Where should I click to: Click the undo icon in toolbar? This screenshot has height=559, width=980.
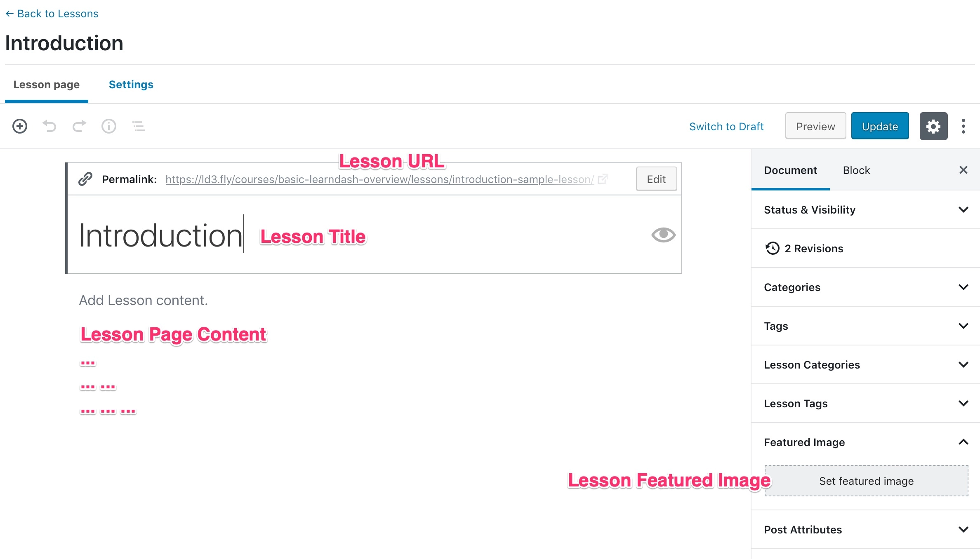click(50, 126)
